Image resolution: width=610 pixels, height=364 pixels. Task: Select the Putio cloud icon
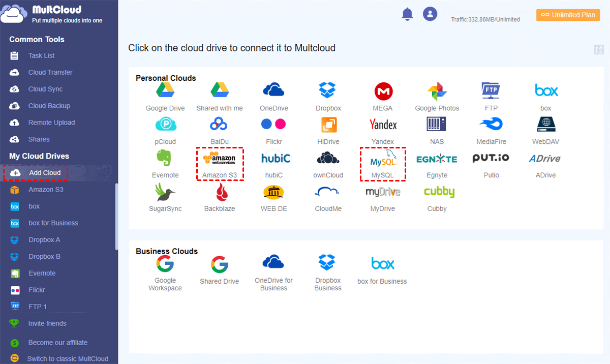point(491,164)
